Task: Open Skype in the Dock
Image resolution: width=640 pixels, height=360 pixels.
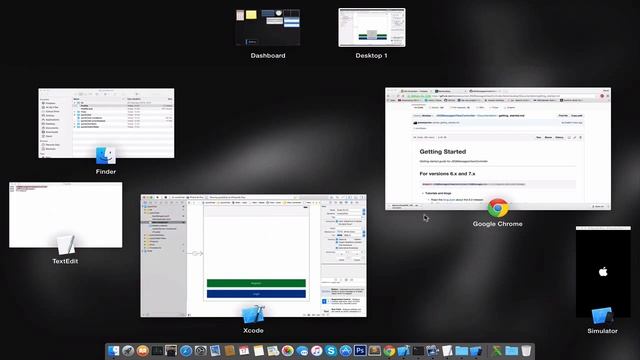Action: [331, 351]
